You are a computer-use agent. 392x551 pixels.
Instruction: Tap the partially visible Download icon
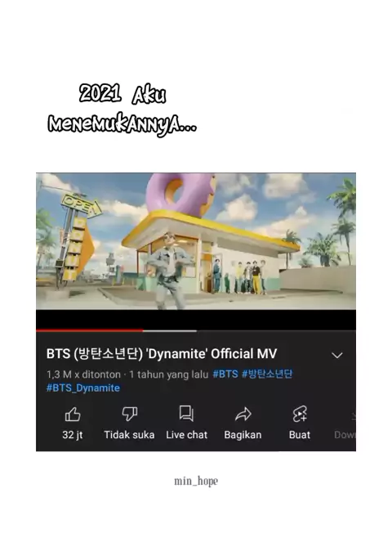[x=354, y=416]
